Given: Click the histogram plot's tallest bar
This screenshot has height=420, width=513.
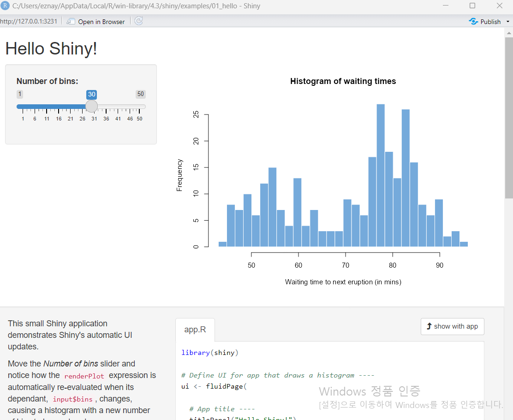Looking at the screenshot, I should pyautogui.click(x=381, y=175).
